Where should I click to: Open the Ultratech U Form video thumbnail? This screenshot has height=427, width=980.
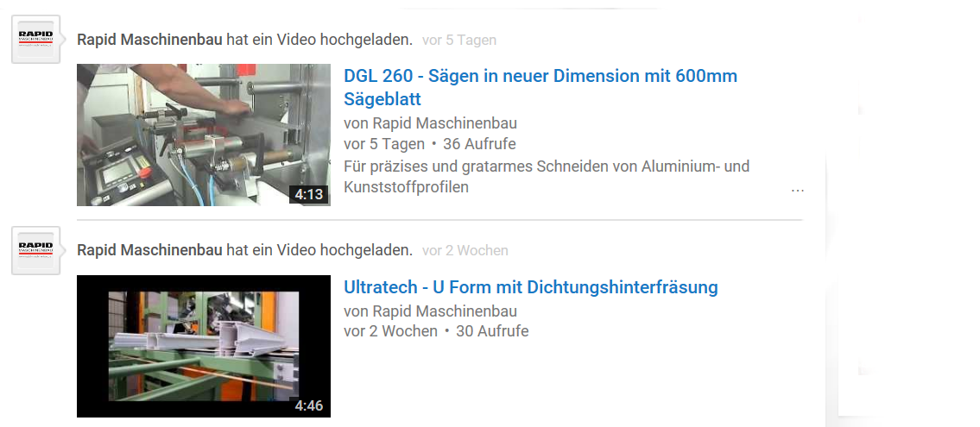(x=204, y=346)
